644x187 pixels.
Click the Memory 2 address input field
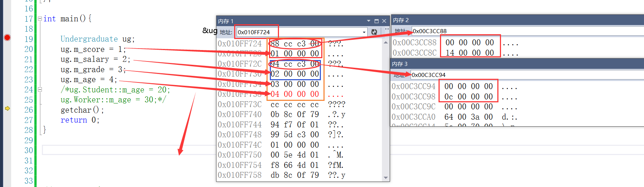[x=527, y=31]
